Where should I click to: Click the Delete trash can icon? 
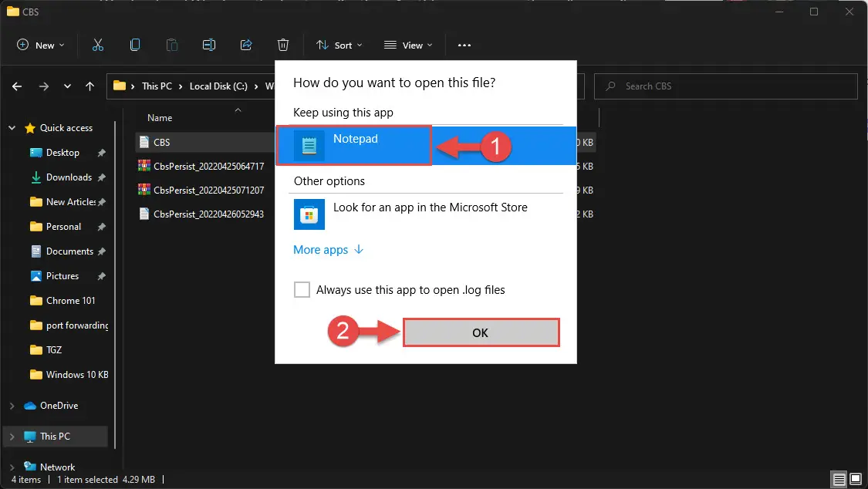point(283,45)
